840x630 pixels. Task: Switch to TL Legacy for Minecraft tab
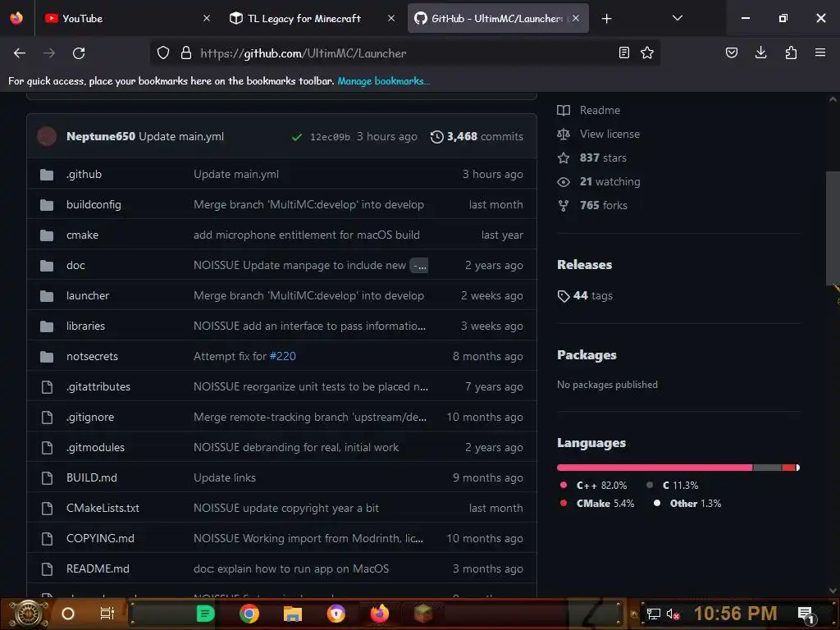(313, 18)
